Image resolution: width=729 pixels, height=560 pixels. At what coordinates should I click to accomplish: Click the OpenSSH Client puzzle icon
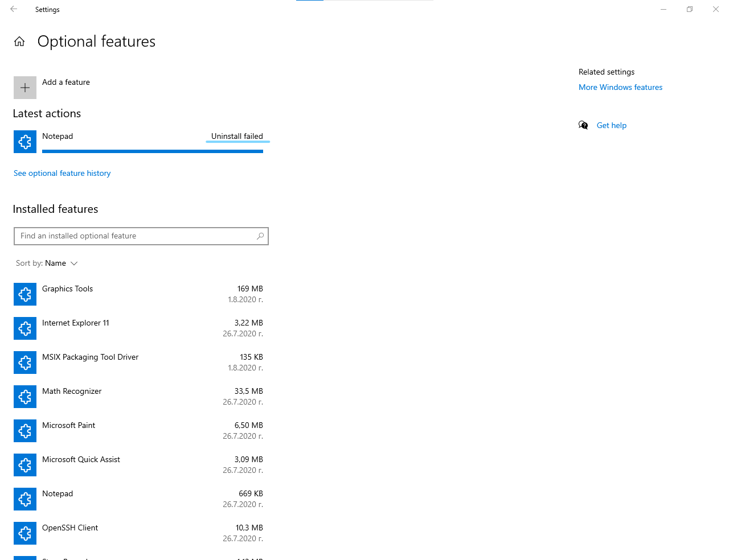25,533
